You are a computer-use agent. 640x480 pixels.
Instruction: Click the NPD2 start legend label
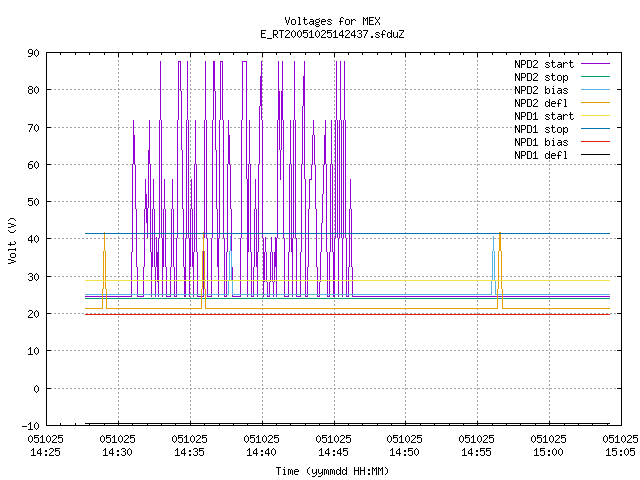(544, 64)
